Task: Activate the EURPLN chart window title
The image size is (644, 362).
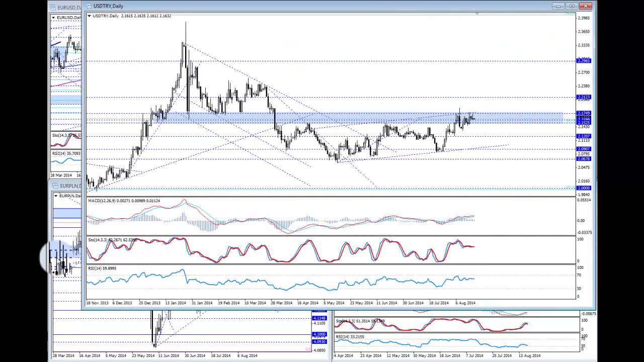Action: coord(71,186)
